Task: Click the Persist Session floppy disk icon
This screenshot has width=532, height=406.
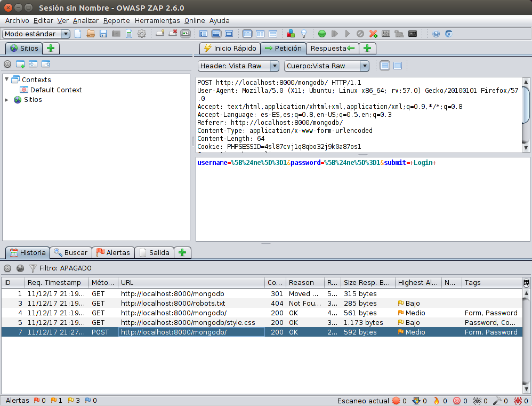Action: pos(103,34)
